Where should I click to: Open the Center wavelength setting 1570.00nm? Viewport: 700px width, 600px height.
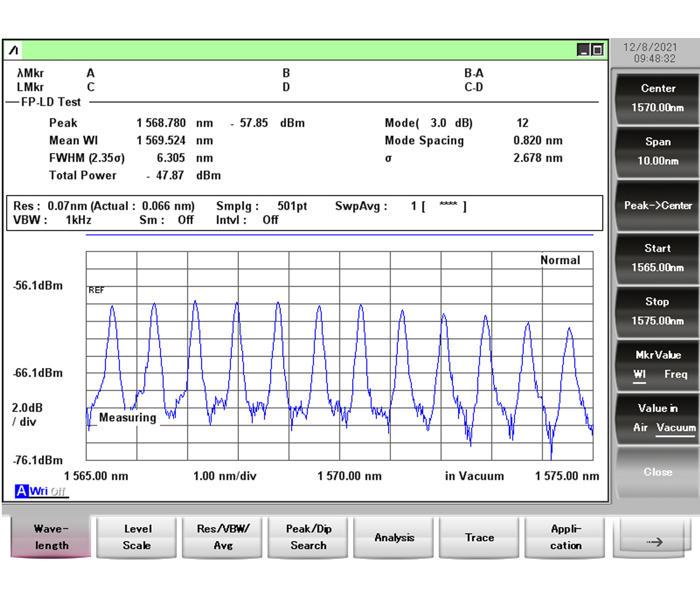coord(657,98)
